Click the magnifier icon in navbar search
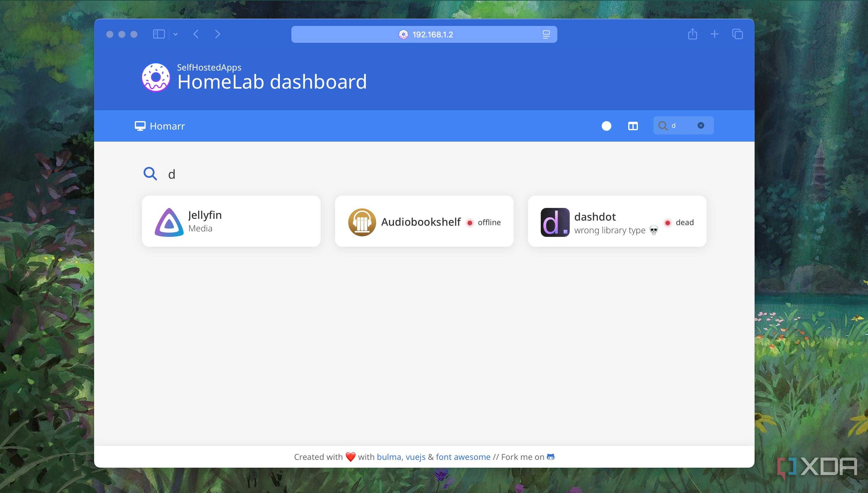 point(663,126)
